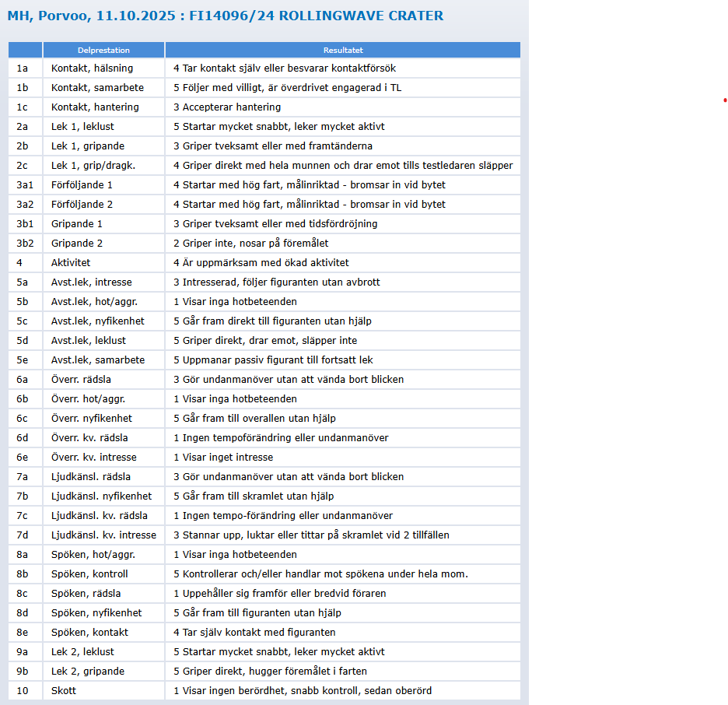The width and height of the screenshot is (728, 705).
Task: Click the Delprestation column header
Action: (x=103, y=50)
